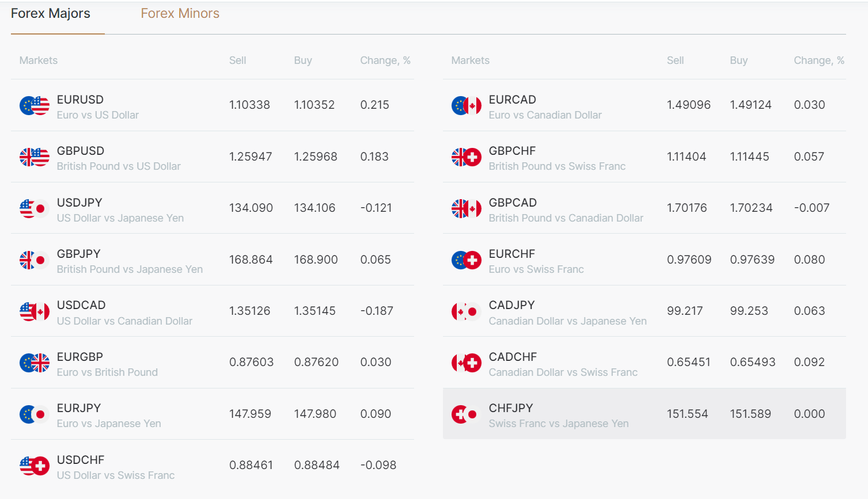Select GBPUSD sell price 1.25947
Screen dimensions: 868x499
[251, 157]
